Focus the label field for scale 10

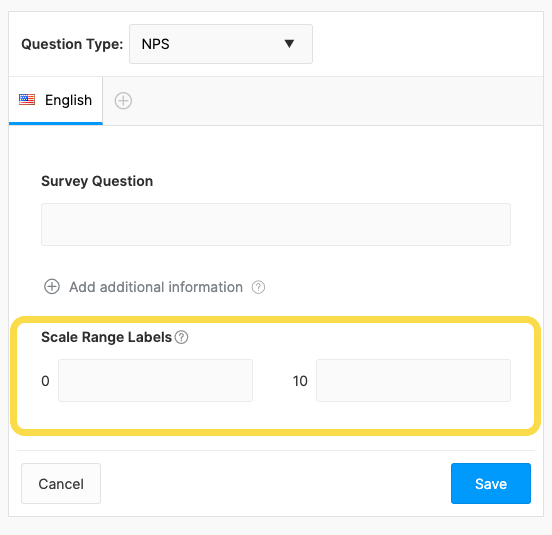413,380
